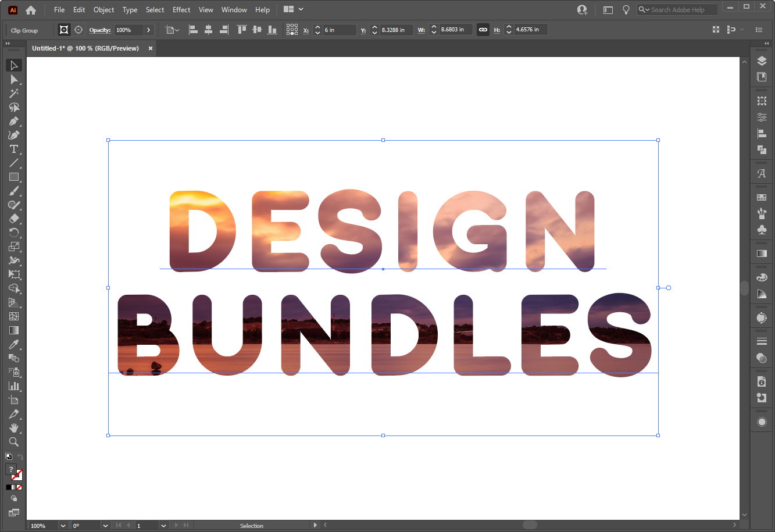Change screen mode at toolbar bottom
This screenshot has width=775, height=532.
[x=14, y=513]
